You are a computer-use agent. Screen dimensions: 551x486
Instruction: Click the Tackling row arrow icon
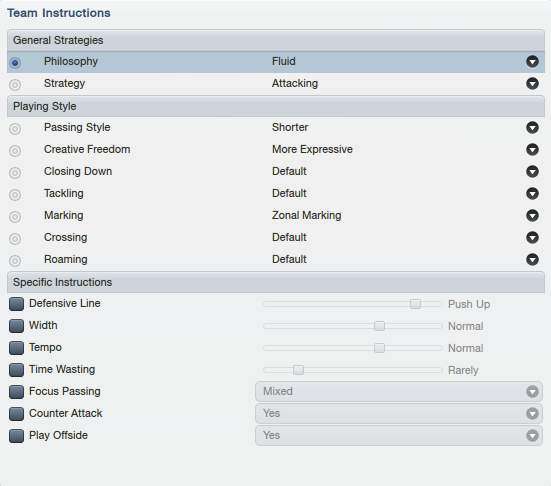pos(532,194)
